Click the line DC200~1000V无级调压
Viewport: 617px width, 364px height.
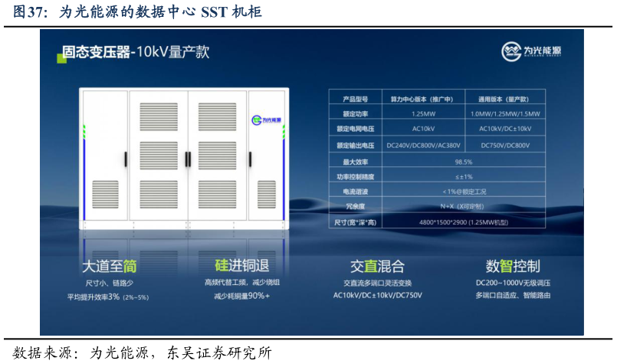513,283
